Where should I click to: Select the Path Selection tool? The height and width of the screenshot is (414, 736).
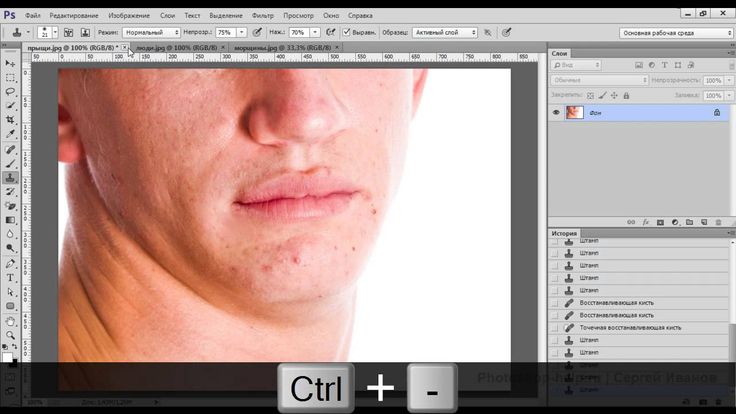coord(10,292)
